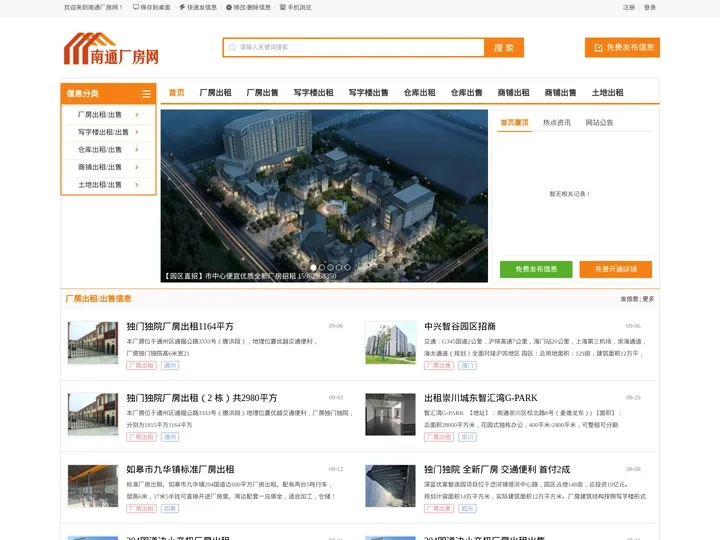This screenshot has height=540, width=720.
Task: Click the thumbnail of 中兴智谷园区招商
Action: pos(390,343)
